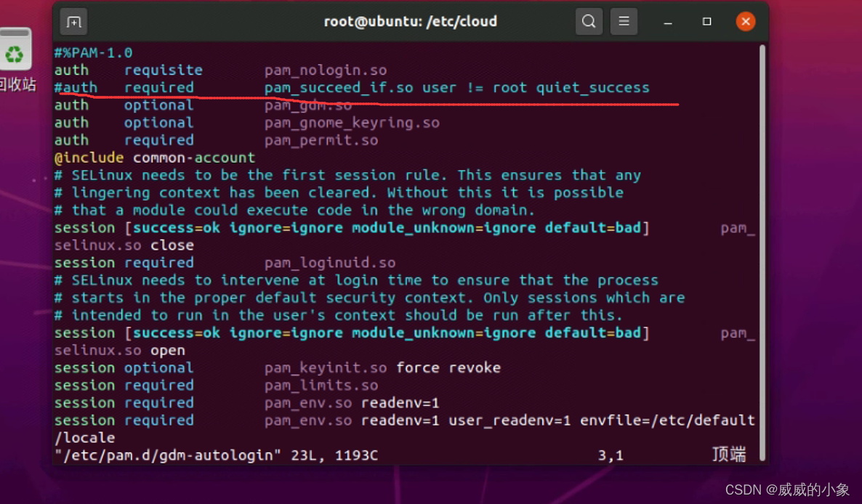
Task: Click the terminal vertical scrollbar
Action: click(762, 253)
